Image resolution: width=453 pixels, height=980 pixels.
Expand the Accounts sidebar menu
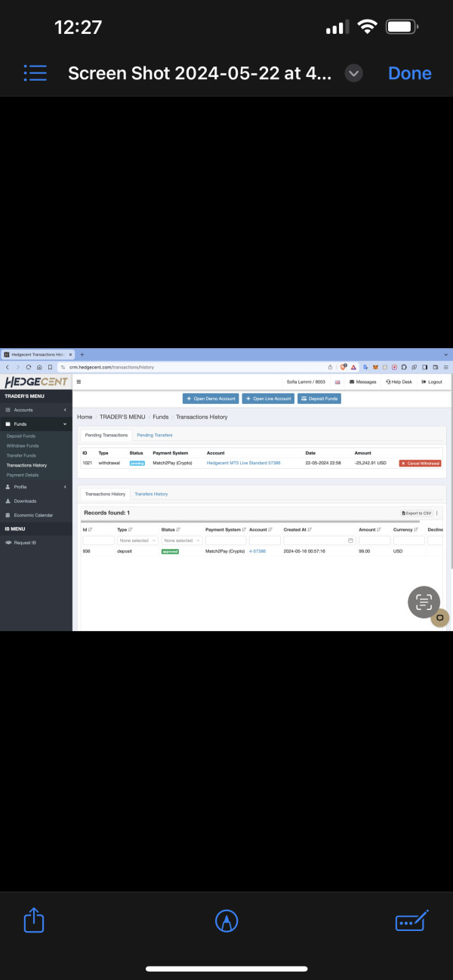(x=36, y=409)
